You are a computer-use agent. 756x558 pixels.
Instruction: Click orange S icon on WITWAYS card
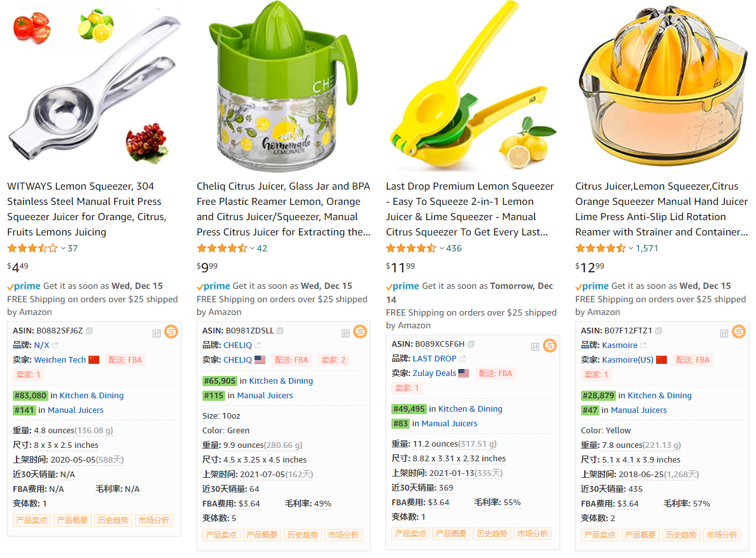(x=171, y=331)
